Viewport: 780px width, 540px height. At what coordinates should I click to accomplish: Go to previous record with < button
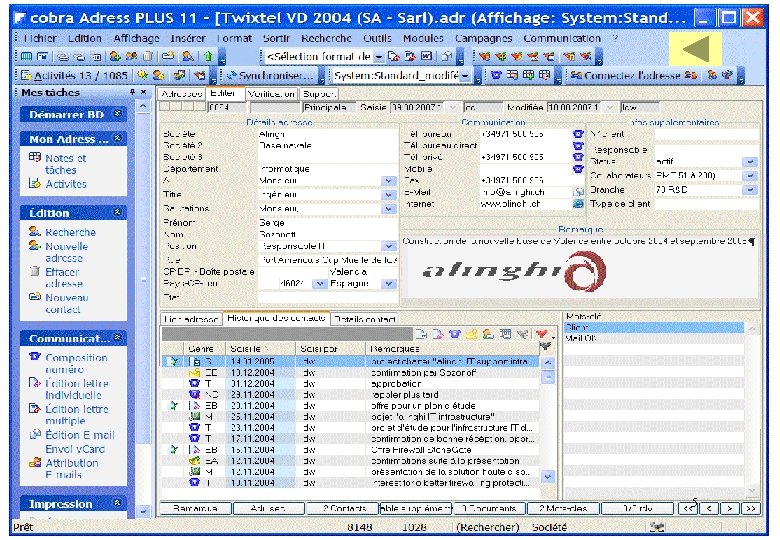(709, 509)
